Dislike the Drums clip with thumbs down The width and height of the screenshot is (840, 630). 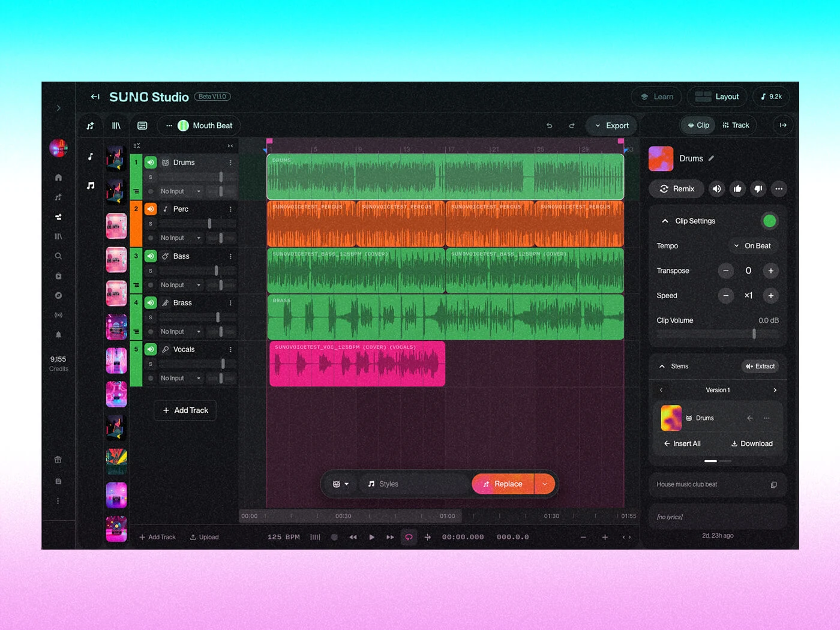click(758, 189)
